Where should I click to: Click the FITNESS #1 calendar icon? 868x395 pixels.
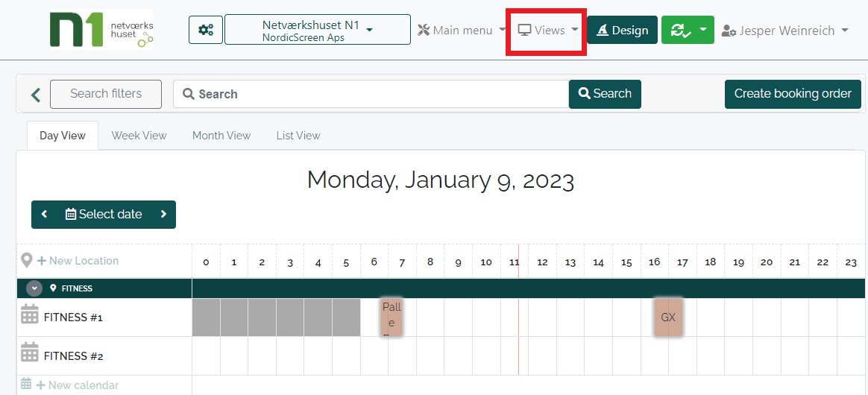(x=30, y=314)
